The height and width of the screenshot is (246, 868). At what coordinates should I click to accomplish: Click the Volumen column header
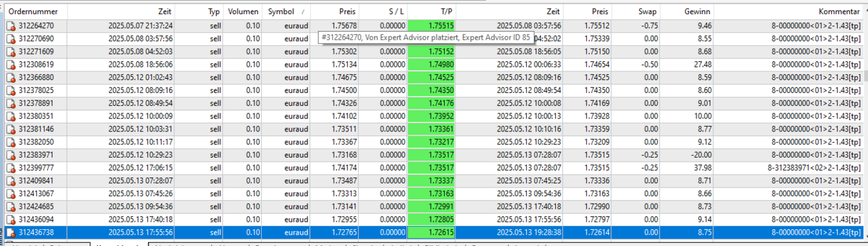click(x=244, y=12)
